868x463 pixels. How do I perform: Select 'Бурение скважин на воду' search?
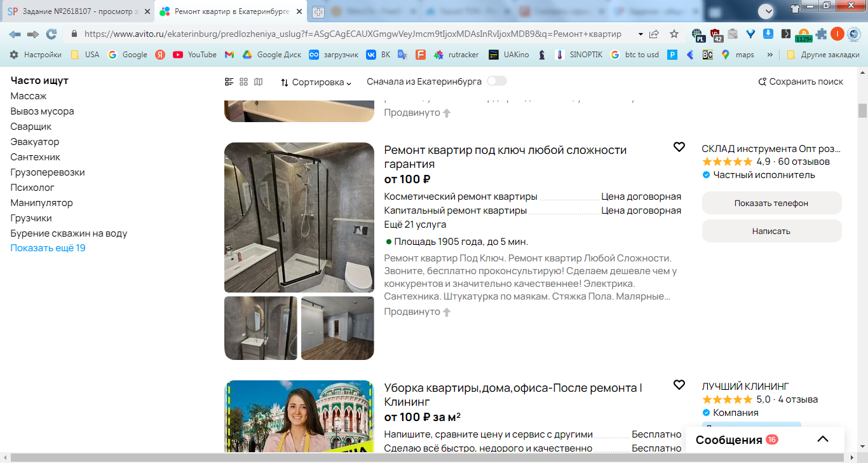pos(69,233)
